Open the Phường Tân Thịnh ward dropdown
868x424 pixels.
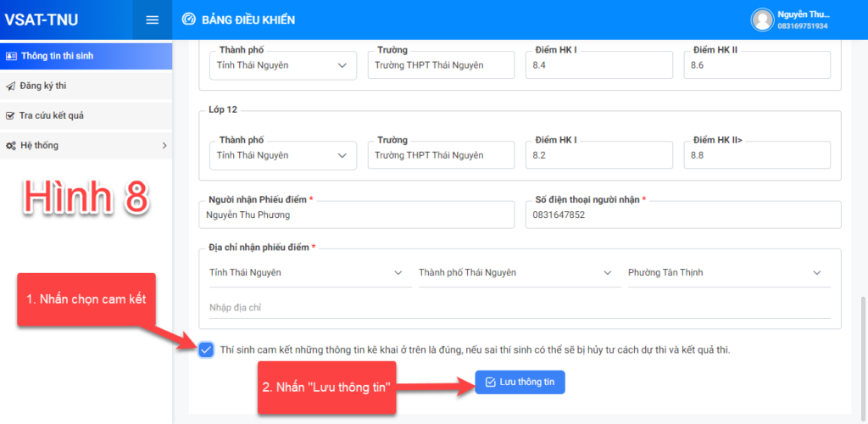tap(724, 272)
